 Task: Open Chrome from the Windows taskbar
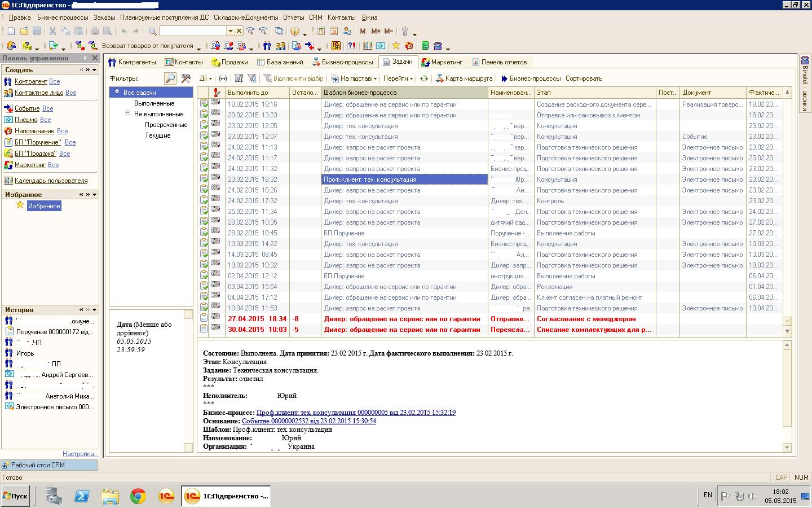coord(138,496)
